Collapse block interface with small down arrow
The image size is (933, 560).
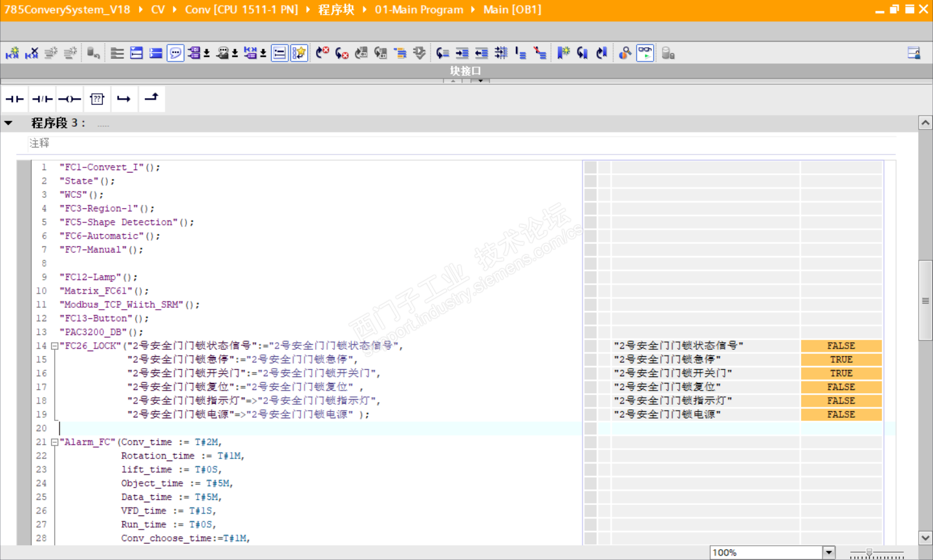coord(480,81)
